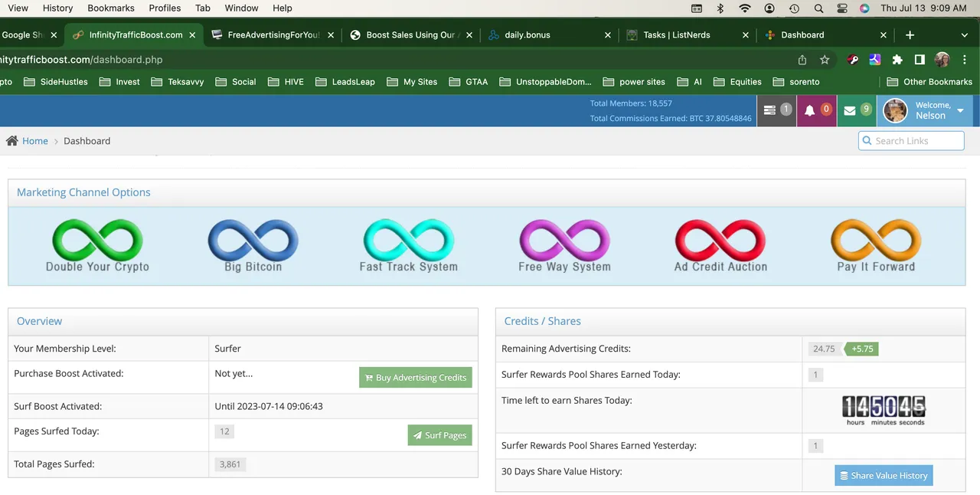Open the History menu
The height and width of the screenshot is (495, 980).
click(57, 8)
